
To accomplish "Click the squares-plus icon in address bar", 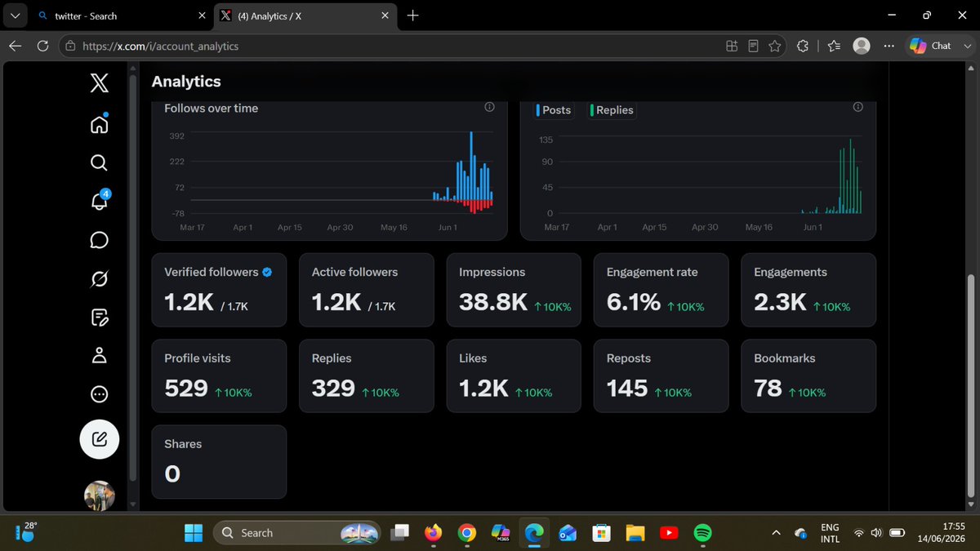I will click(x=731, y=46).
